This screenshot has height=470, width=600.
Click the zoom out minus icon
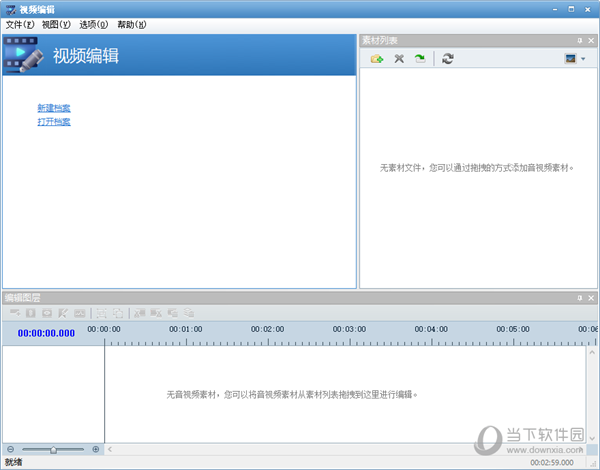point(11,450)
